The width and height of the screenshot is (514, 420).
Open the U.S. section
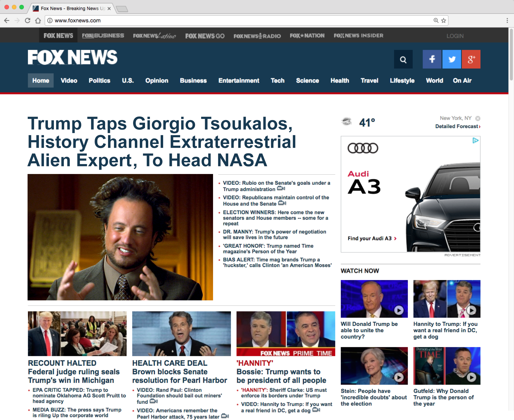[x=128, y=80]
